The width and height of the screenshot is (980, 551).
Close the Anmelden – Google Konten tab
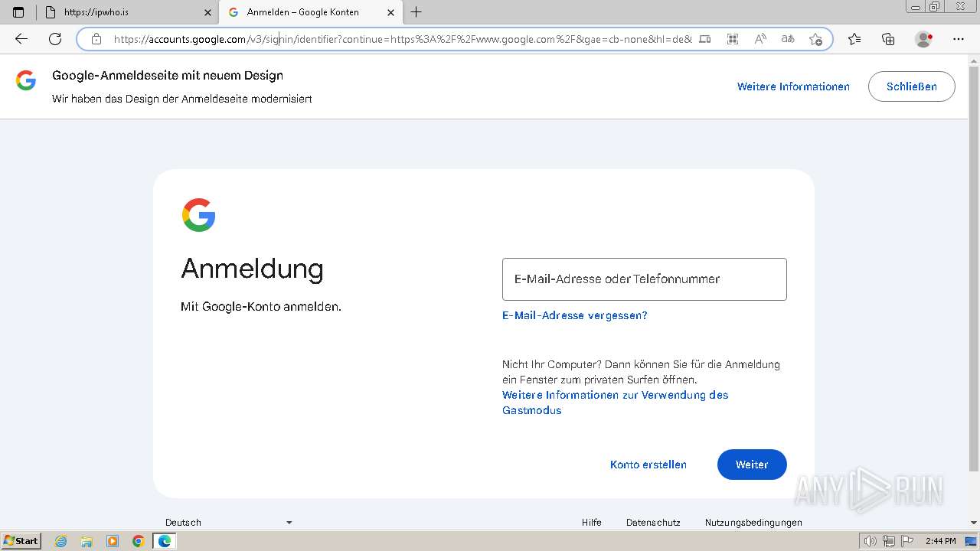[x=390, y=12]
